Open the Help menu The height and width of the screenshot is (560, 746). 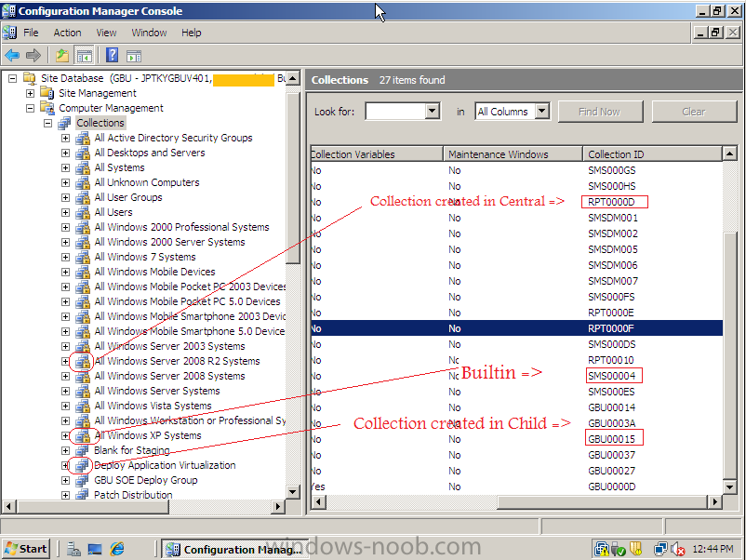pyautogui.click(x=192, y=33)
